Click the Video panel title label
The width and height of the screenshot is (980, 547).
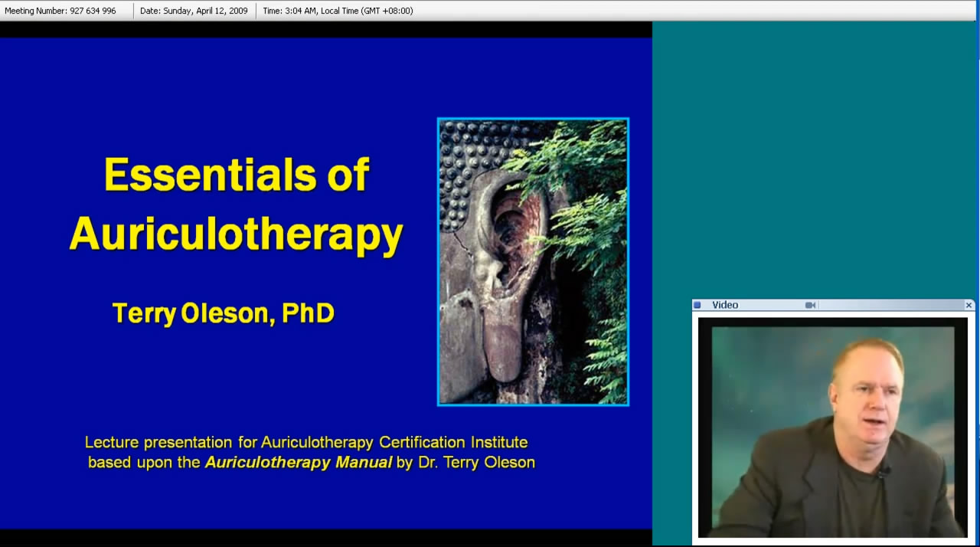pos(725,305)
